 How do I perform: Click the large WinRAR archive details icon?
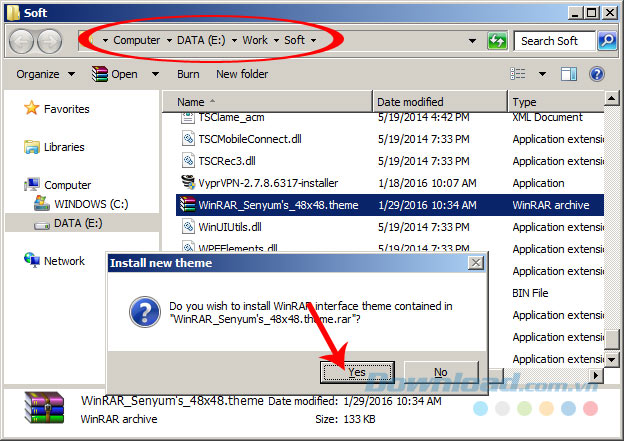click(x=44, y=408)
